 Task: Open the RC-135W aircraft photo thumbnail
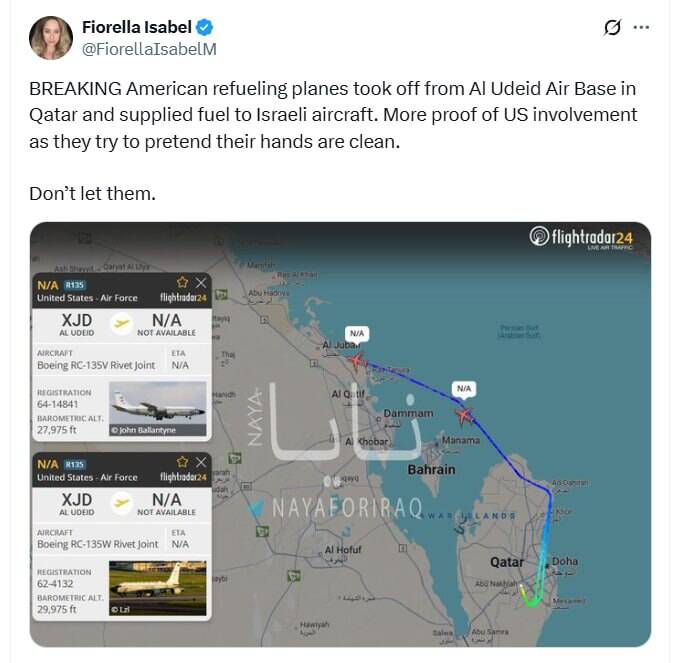point(157,588)
